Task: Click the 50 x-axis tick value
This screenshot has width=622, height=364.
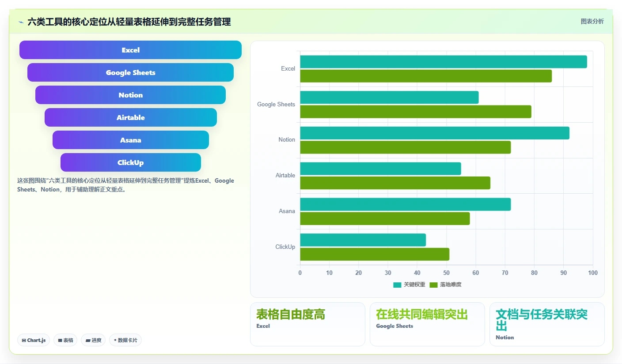Action: [447, 273]
